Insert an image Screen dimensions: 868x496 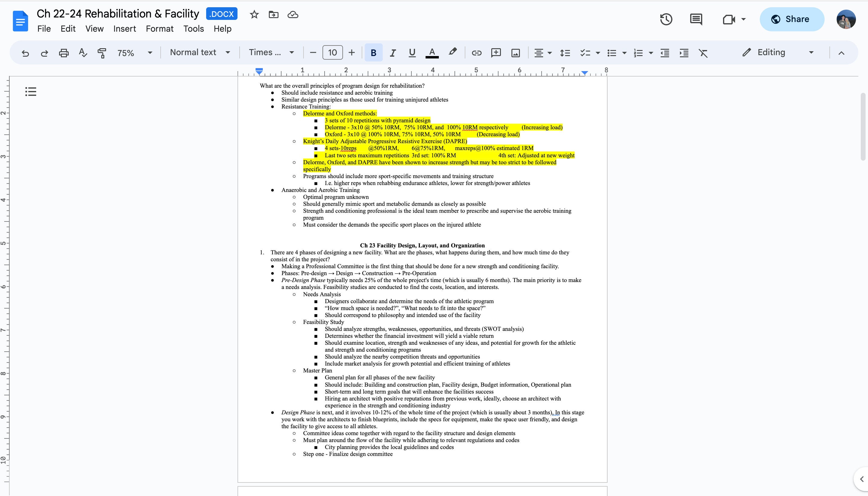515,52
